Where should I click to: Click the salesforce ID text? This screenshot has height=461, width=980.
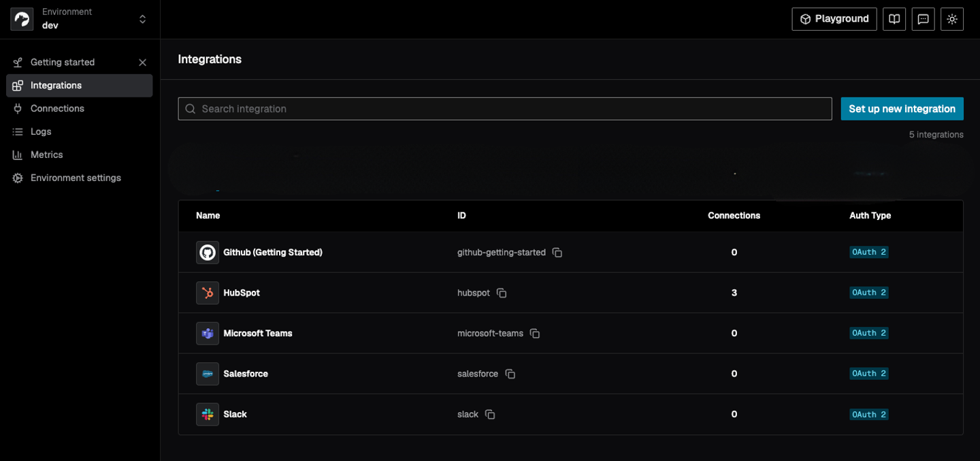[x=478, y=374]
